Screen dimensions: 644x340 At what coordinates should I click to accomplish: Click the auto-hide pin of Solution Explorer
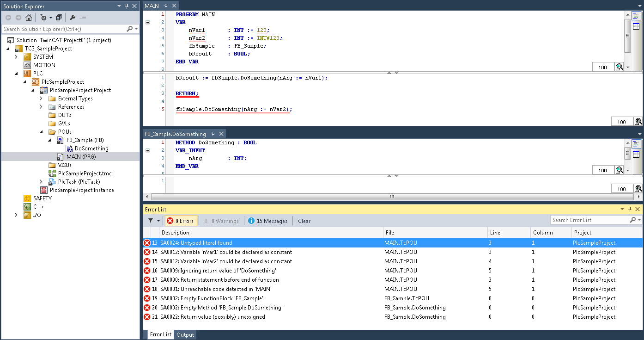[126, 6]
